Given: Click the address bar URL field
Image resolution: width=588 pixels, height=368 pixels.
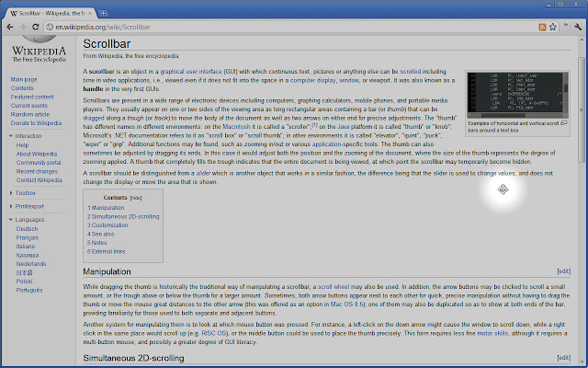Looking at the screenshot, I should click(x=292, y=27).
